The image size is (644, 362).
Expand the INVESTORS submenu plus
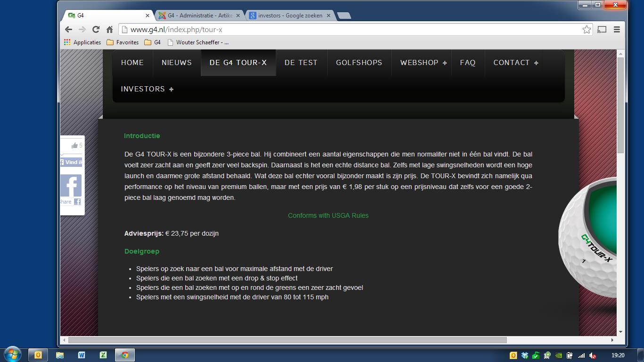tap(171, 89)
